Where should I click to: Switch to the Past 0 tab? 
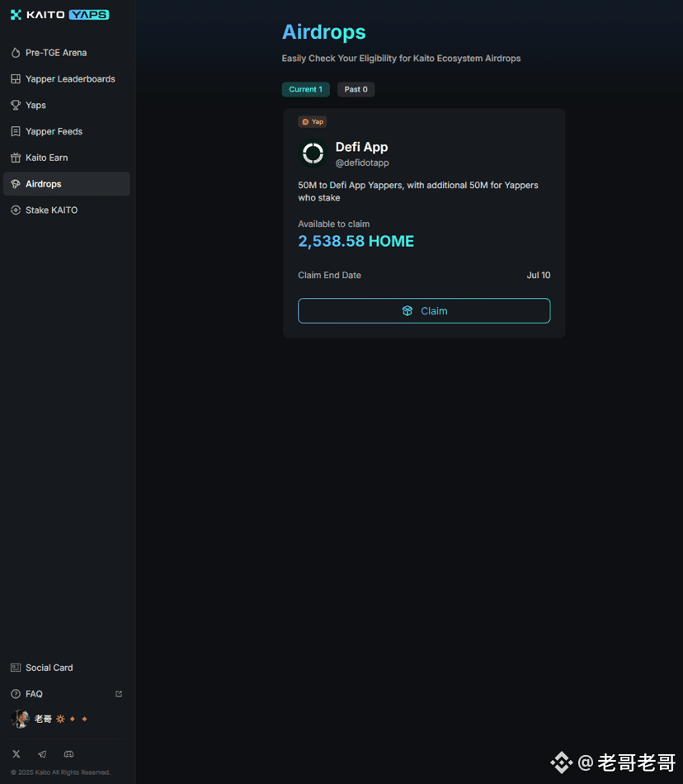coord(356,89)
